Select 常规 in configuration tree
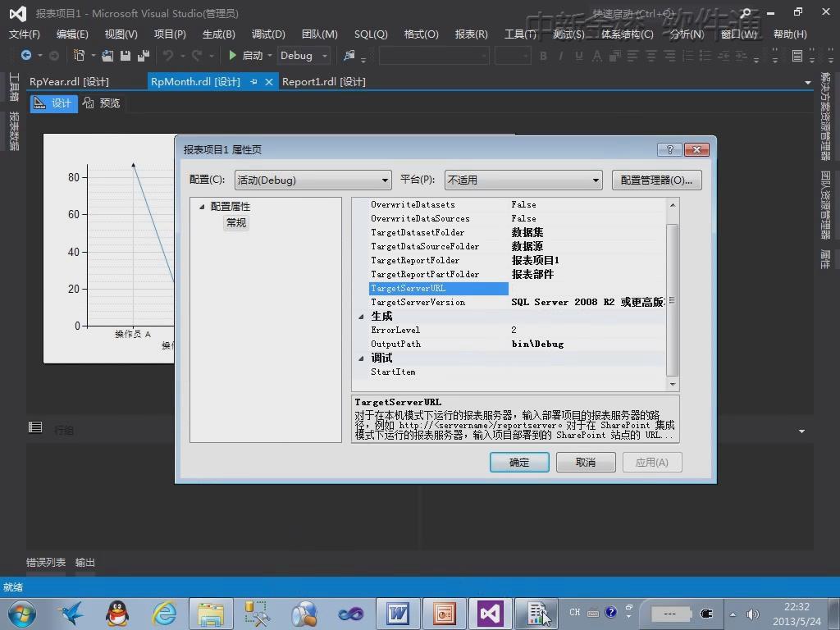The image size is (840, 630). [236, 222]
